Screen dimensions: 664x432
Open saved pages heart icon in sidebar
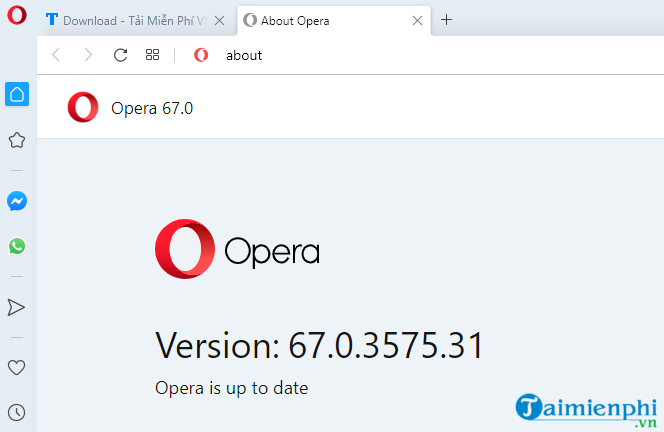click(17, 367)
